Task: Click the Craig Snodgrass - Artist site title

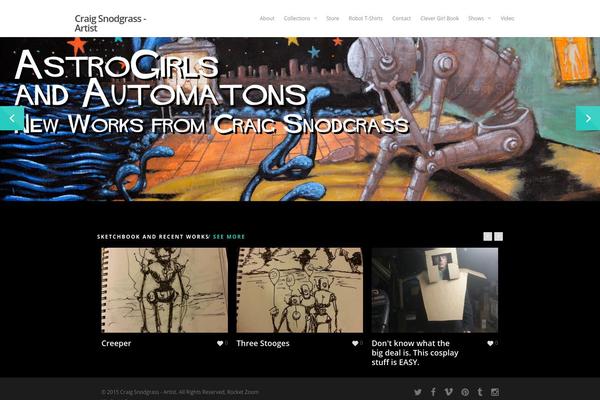Action: point(111,23)
